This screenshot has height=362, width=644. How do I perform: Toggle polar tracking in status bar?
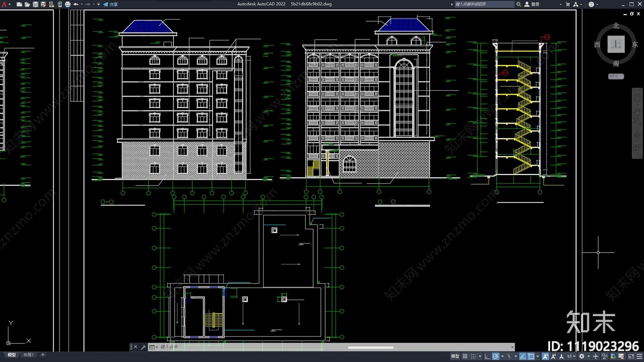(495, 356)
